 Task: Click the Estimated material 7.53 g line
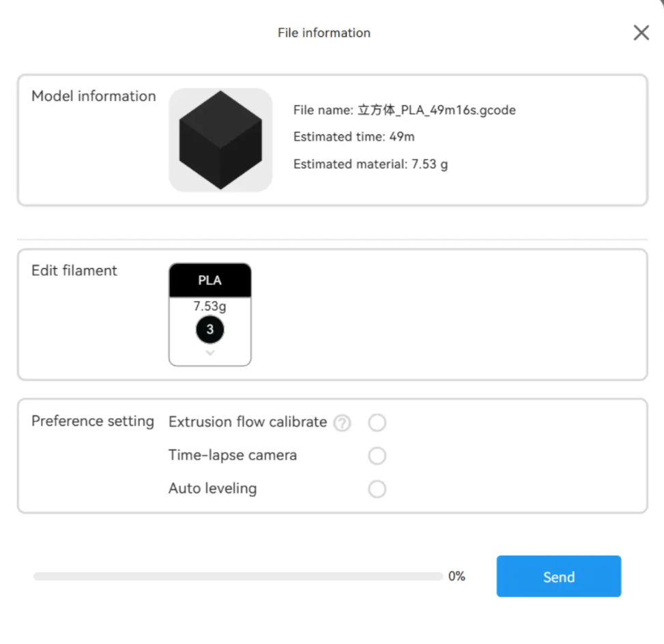tap(371, 164)
